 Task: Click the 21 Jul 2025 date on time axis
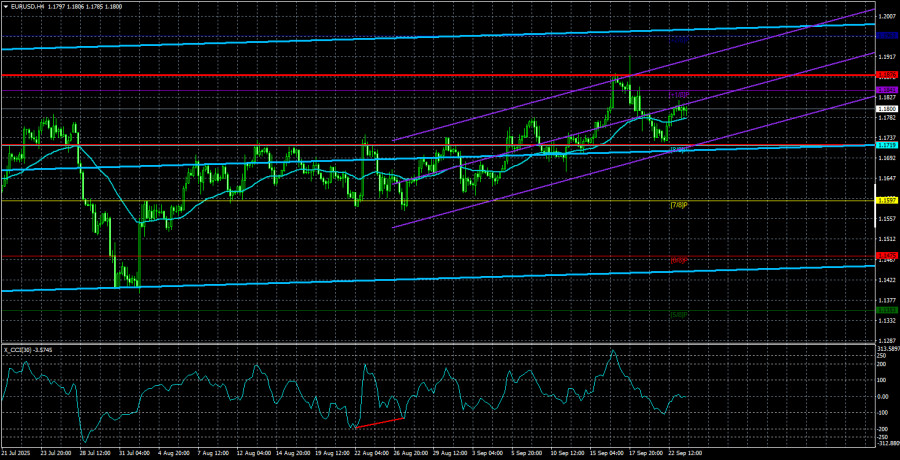pos(20,452)
